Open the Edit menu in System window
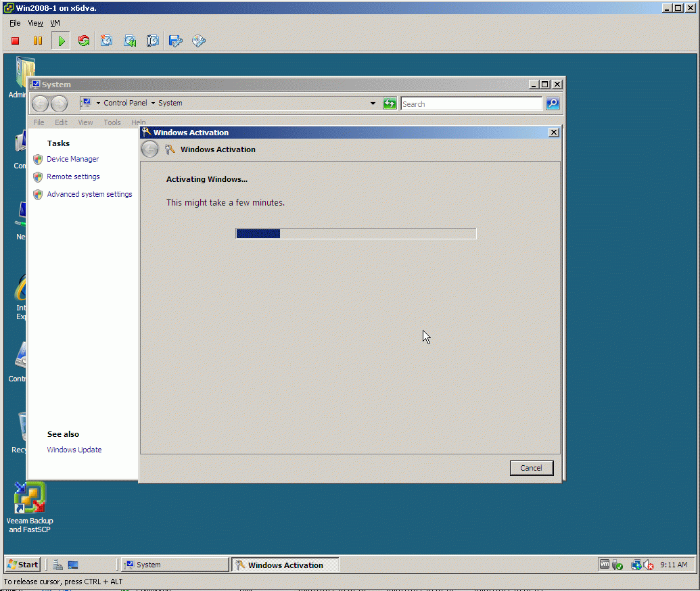Image resolution: width=700 pixels, height=591 pixels. click(61, 122)
